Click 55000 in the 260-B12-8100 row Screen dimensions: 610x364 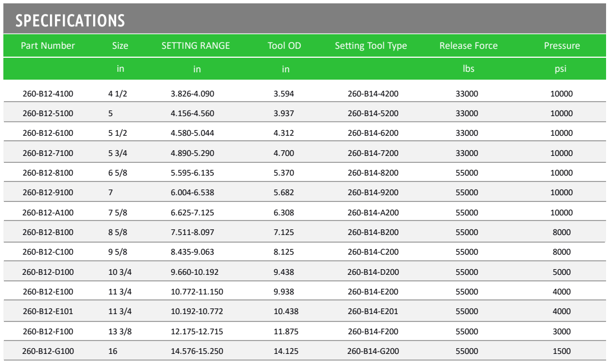tap(467, 173)
